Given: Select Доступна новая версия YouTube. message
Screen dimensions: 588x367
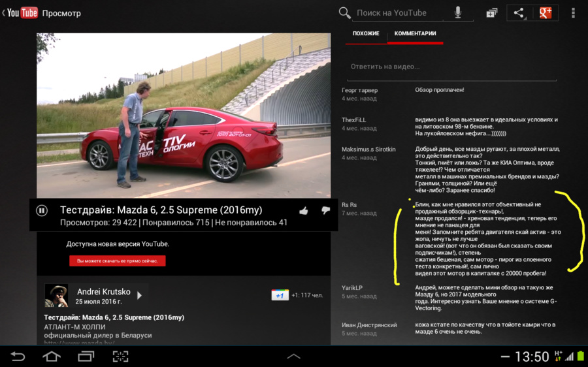Looking at the screenshot, I should click(118, 244).
